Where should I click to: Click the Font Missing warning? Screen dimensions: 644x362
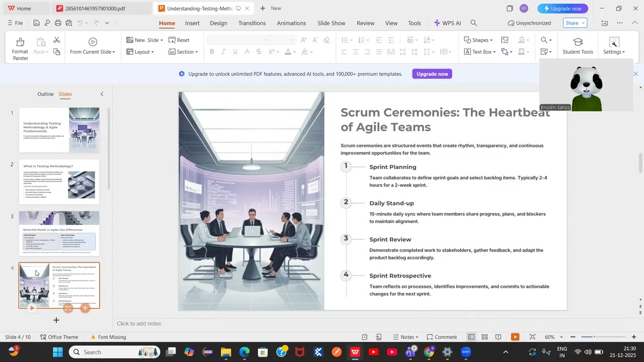click(x=108, y=337)
